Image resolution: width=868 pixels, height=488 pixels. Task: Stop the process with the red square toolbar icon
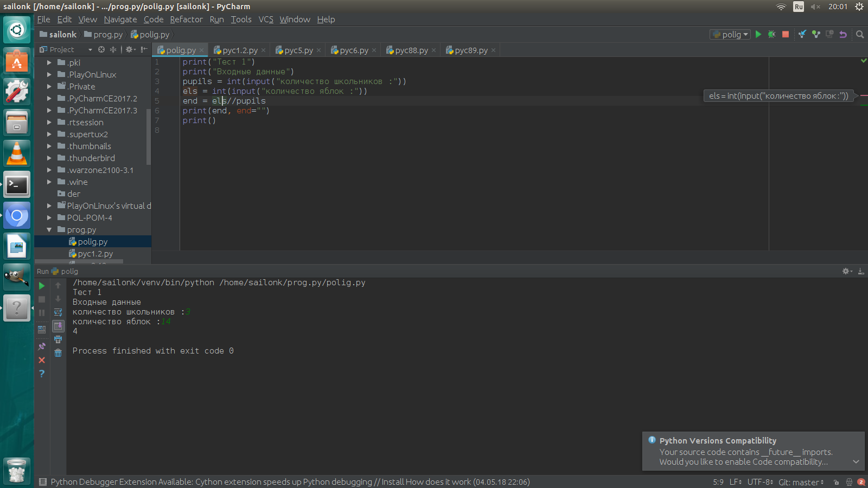tap(785, 34)
